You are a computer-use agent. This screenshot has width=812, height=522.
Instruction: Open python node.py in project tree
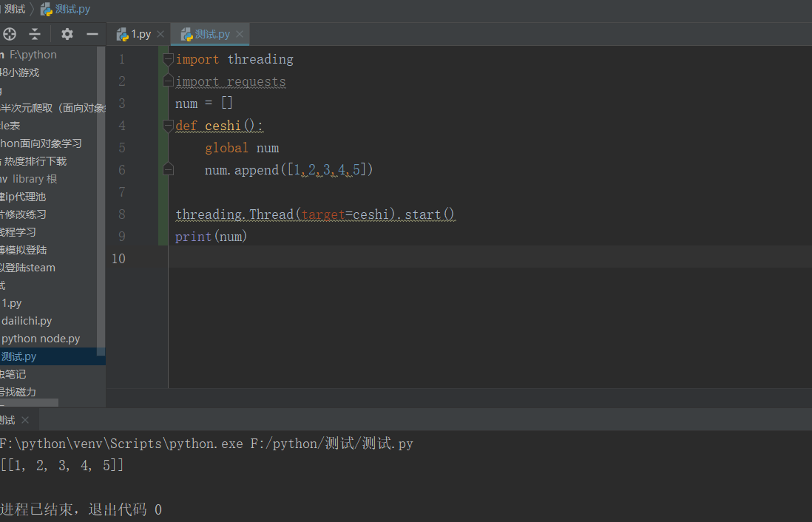pos(41,339)
